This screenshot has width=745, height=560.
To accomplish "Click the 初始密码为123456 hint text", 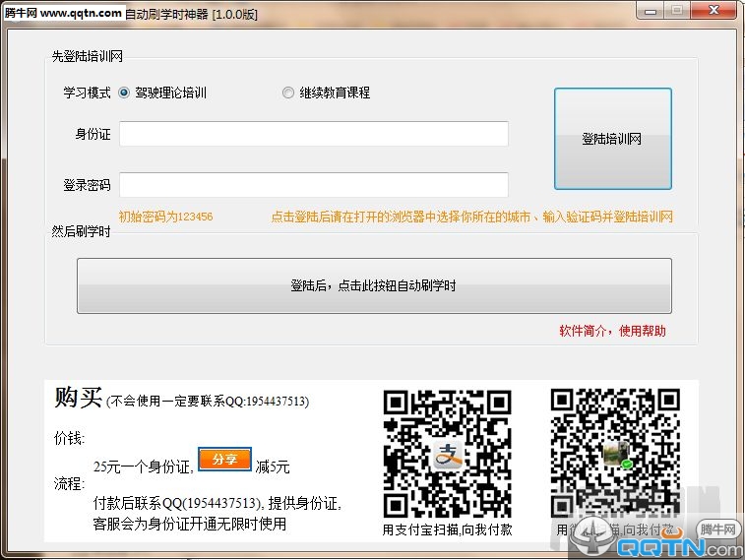I will (165, 218).
